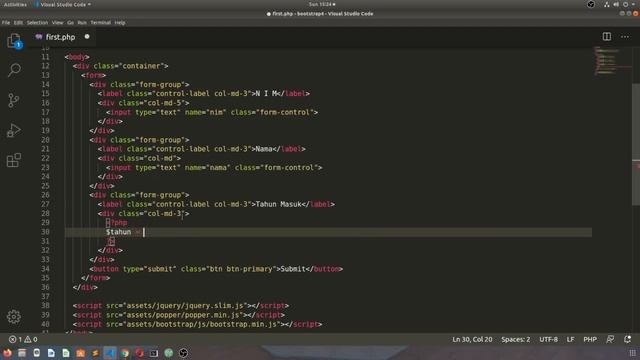The width and height of the screenshot is (640, 360).
Task: Open the Terminal menu
Action: 100,22
